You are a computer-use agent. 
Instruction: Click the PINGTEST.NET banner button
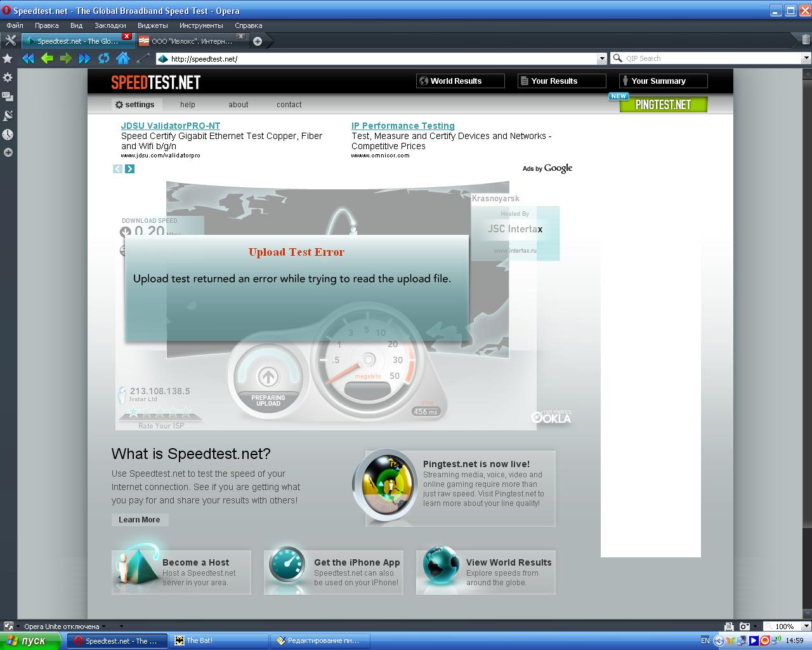coord(663,104)
